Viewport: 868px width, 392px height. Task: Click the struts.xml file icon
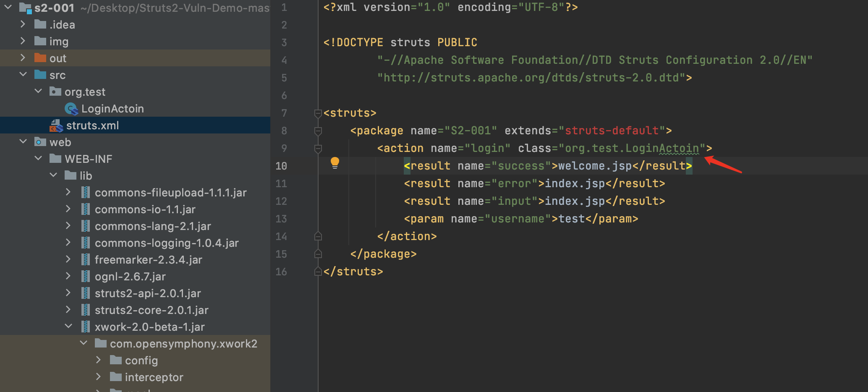[56, 125]
